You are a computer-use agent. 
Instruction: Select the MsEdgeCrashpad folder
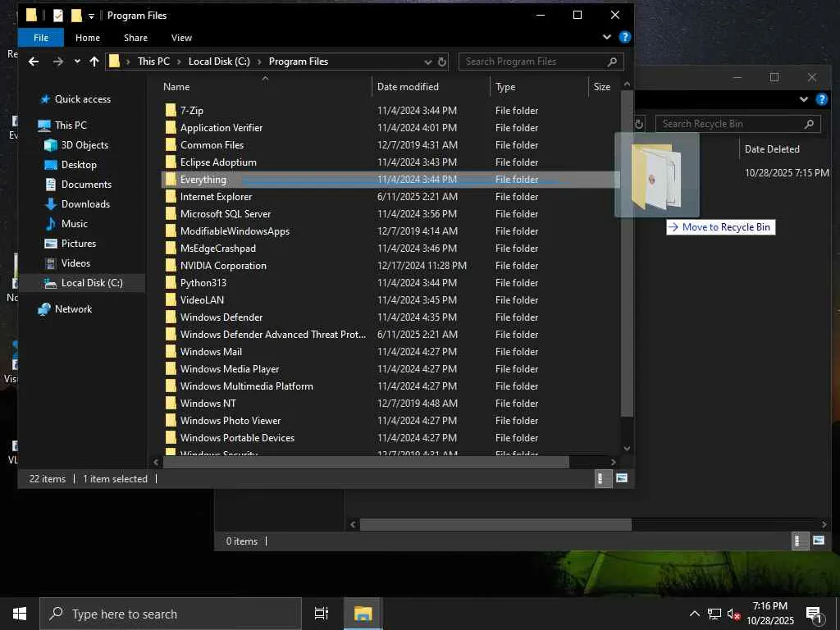218,249
